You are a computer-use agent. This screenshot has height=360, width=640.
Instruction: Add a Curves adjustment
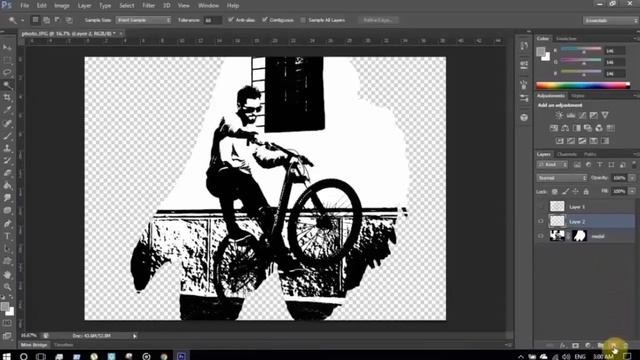coord(582,116)
